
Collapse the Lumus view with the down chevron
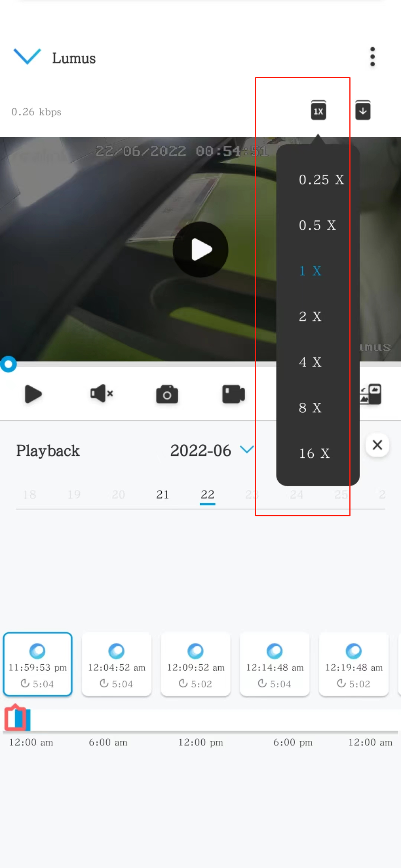[x=27, y=57]
